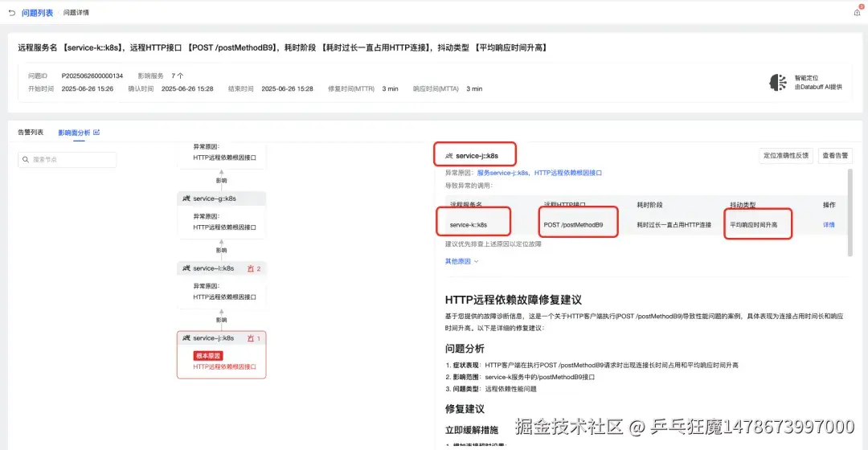Click the HTTP远程依赖根因接口 link in 异常原因
The height and width of the screenshot is (450, 868).
pos(568,173)
